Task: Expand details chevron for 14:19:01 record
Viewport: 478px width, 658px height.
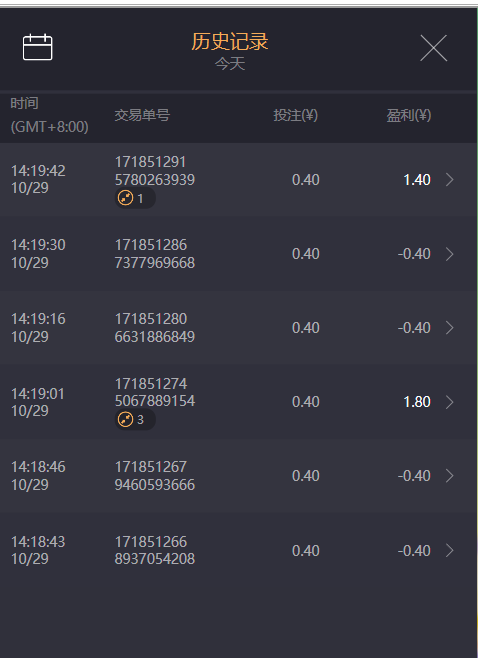Action: (x=449, y=402)
